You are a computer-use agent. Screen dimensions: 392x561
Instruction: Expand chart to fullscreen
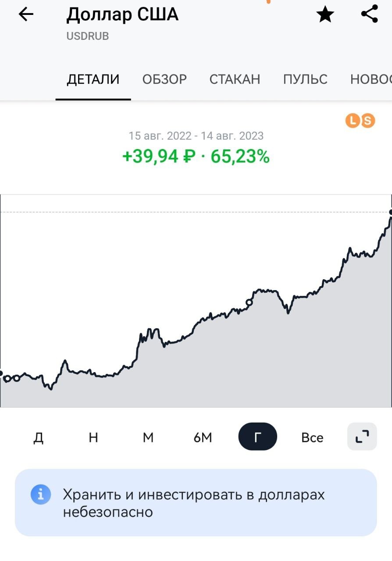pos(362,437)
